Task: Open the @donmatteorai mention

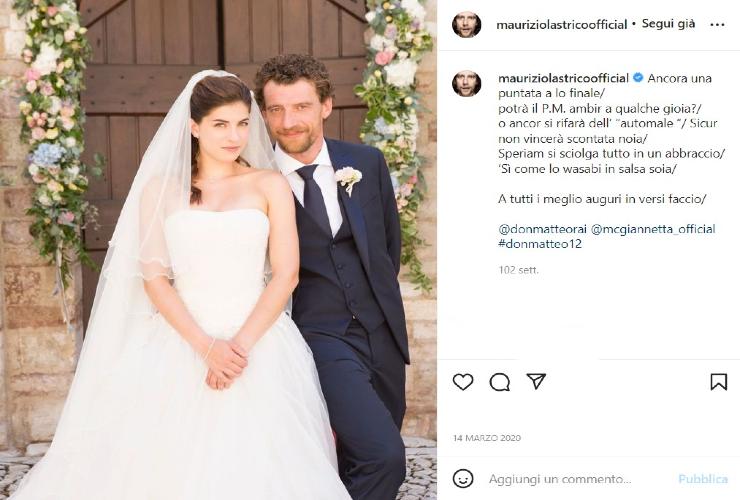Action: click(x=542, y=229)
